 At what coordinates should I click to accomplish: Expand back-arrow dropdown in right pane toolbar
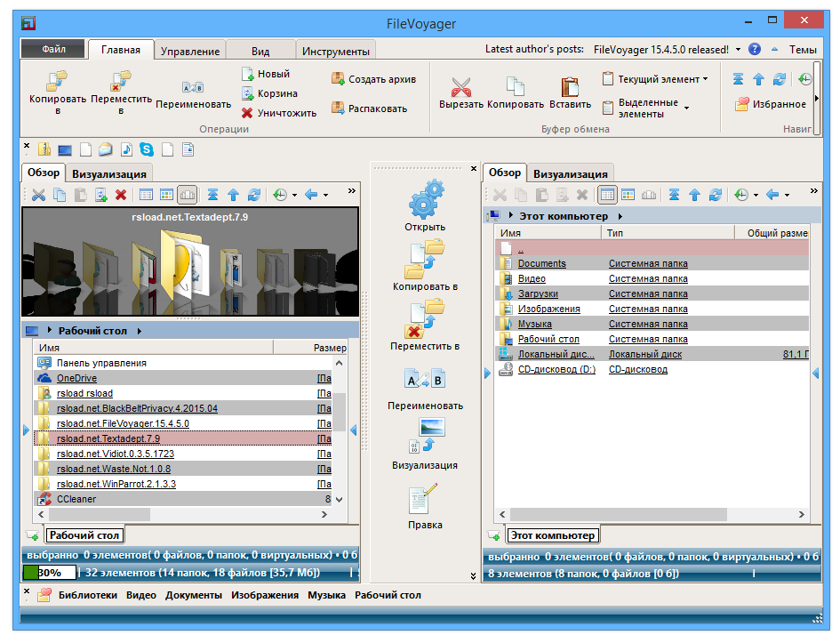tap(787, 196)
